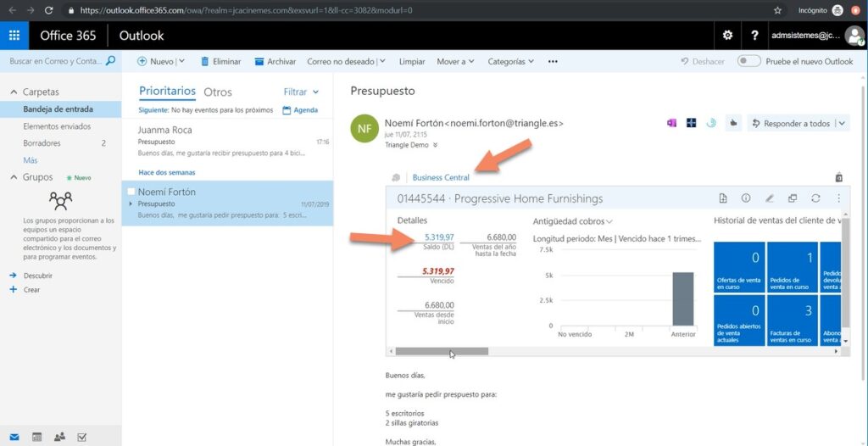
Task: Switch to the Otros tab
Action: click(218, 92)
